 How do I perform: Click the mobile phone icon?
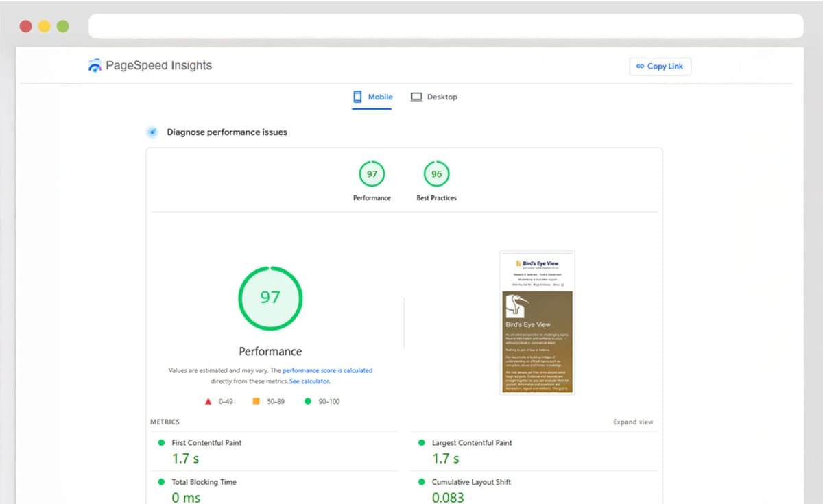click(x=357, y=97)
